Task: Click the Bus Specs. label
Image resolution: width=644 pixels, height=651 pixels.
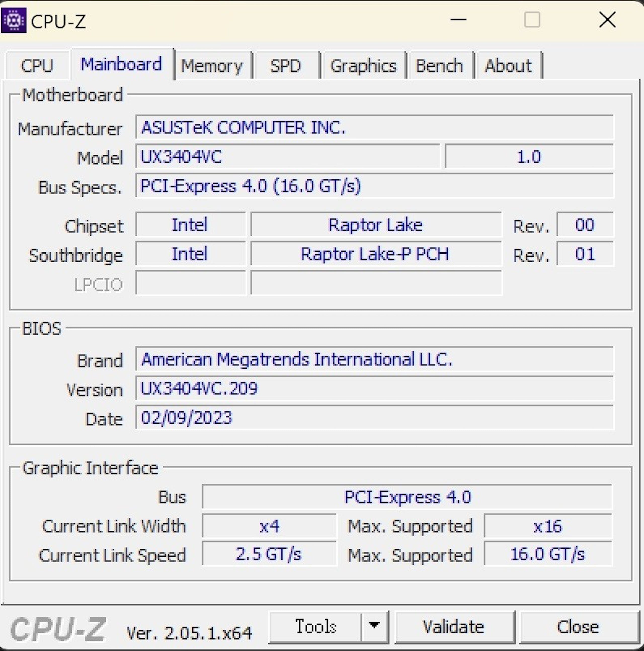Action: pyautogui.click(x=80, y=188)
